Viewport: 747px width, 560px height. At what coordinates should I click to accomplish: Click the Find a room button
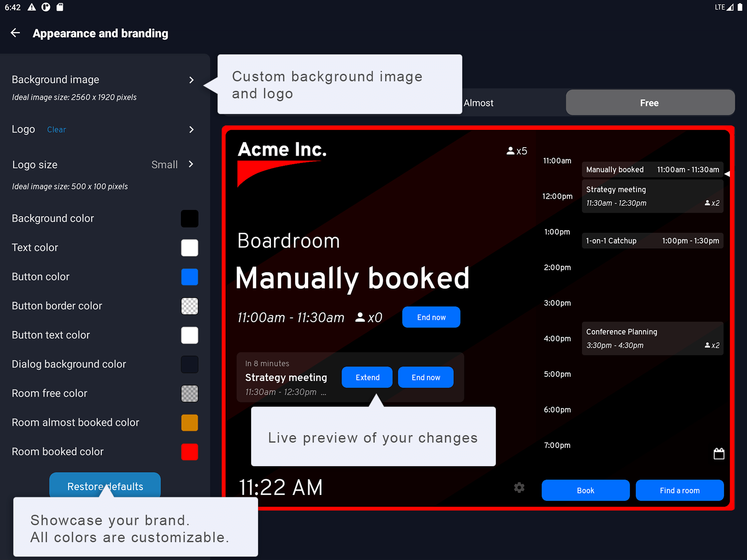coord(680,490)
